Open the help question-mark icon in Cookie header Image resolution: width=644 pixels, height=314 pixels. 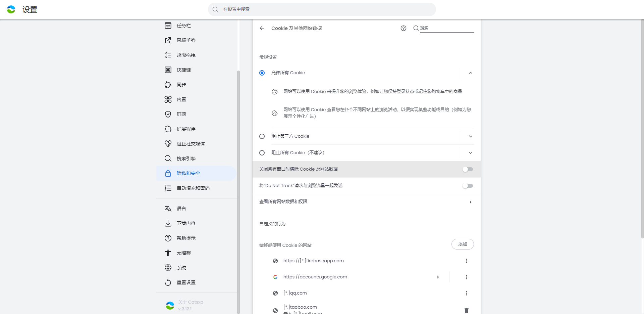403,29
